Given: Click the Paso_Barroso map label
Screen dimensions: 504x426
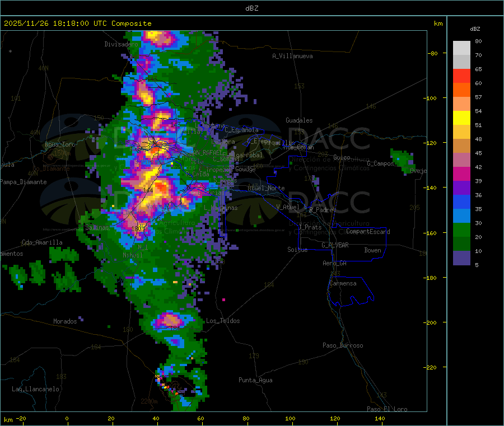Looking at the screenshot, I should (343, 345).
